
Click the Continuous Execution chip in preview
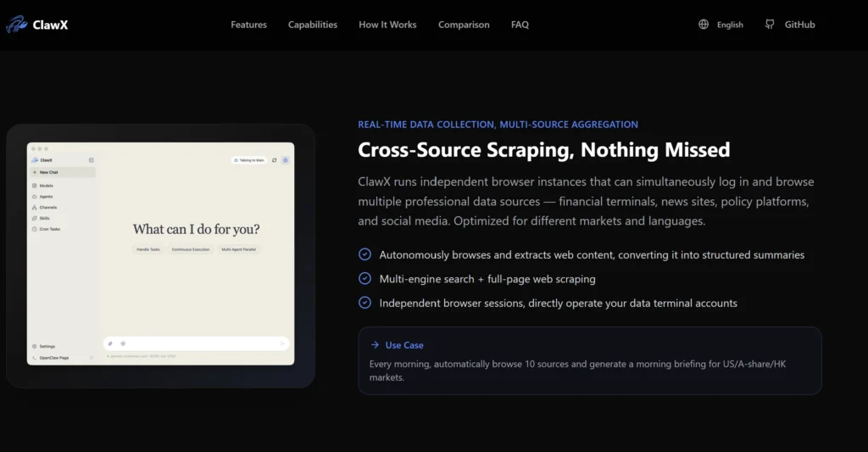coord(191,249)
